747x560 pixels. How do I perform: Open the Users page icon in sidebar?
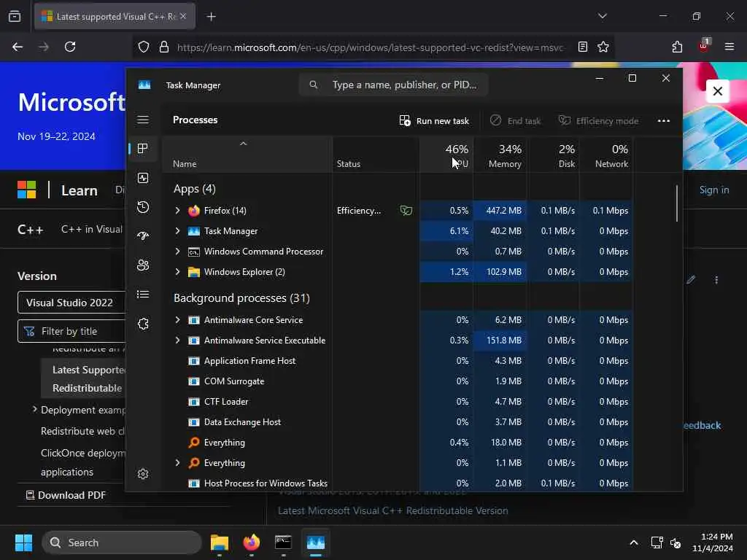143,265
